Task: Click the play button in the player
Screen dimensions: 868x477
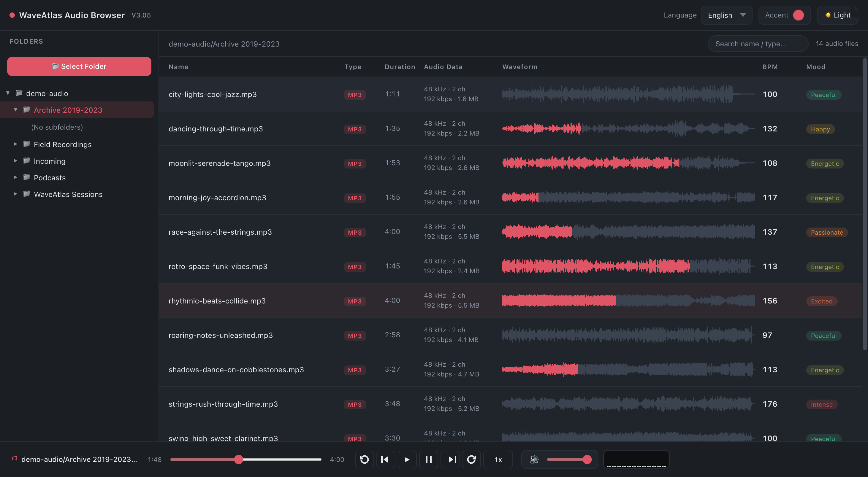Action: 407,459
